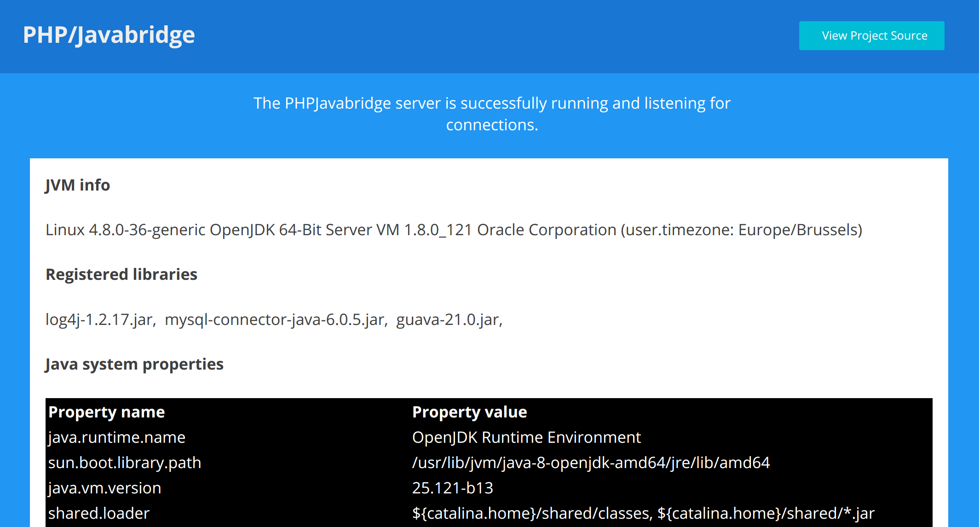980x527 pixels.
Task: Click the sun.boot.library.path property cell
Action: point(125,463)
